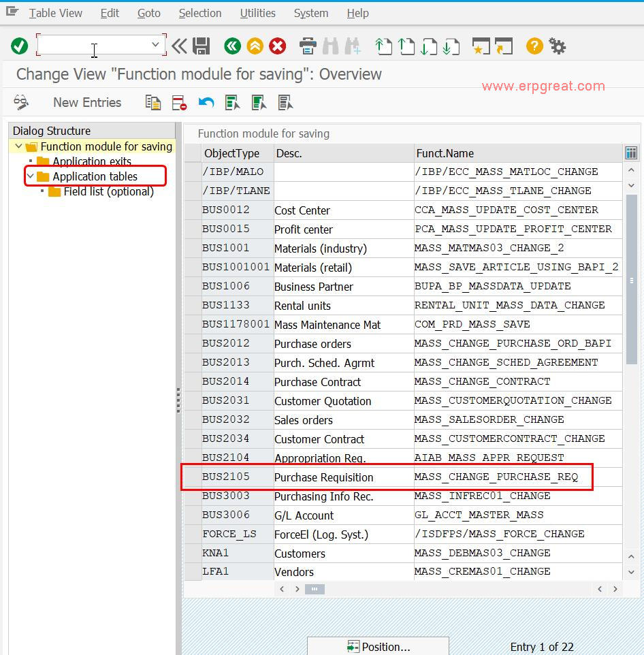Image resolution: width=644 pixels, height=655 pixels.
Task: Collapse the Function module for saving node
Action: coord(18,146)
